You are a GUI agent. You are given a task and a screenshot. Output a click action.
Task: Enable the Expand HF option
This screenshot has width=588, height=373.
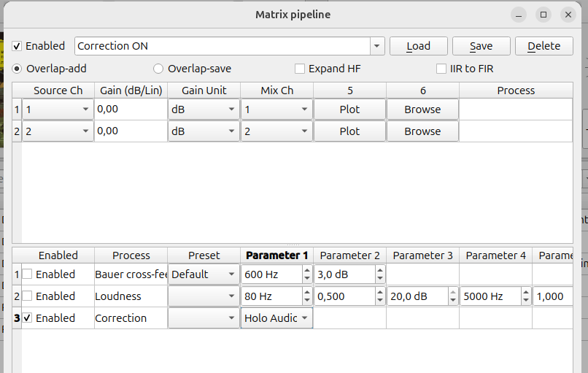(300, 69)
